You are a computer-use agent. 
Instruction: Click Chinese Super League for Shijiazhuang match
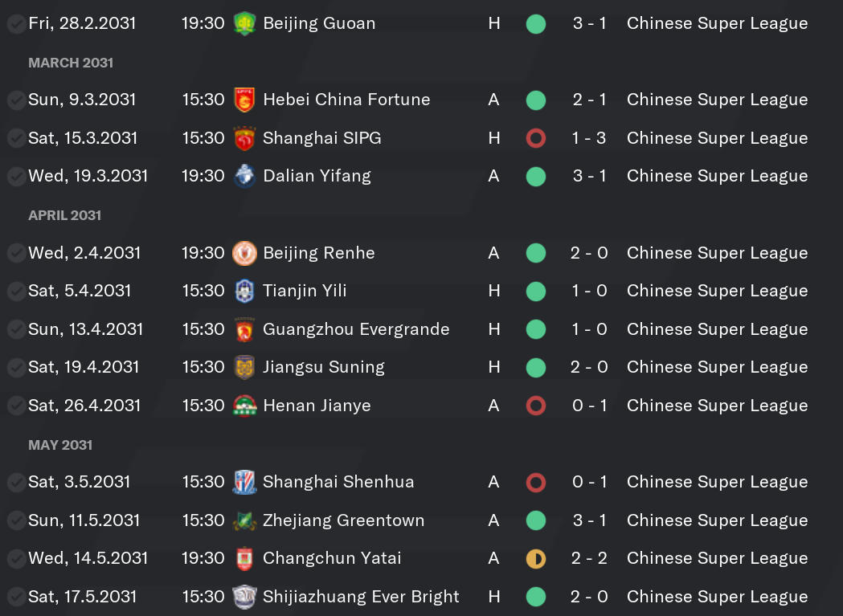(x=717, y=597)
